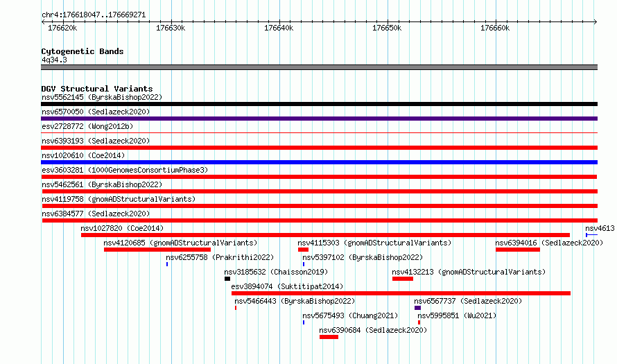Click the nsv4132213 (gnomADStructuralVariants) label
Viewport: 617px width, 364px height.
469,272
